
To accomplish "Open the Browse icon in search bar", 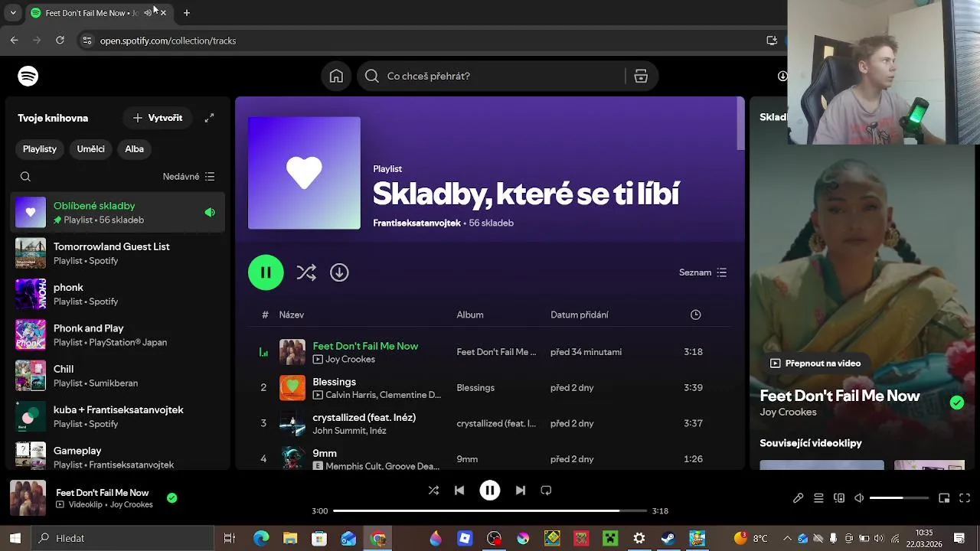I will click(x=641, y=76).
